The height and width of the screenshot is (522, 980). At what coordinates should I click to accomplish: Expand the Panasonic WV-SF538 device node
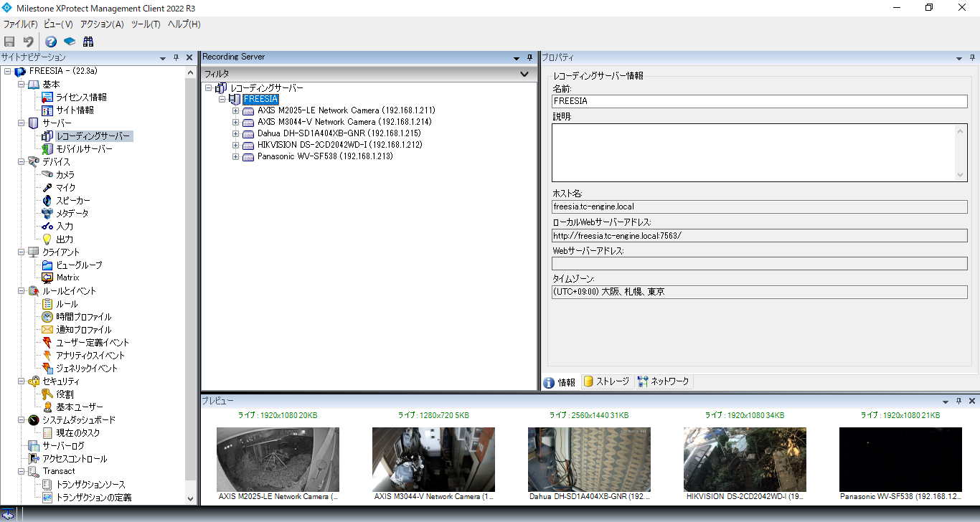point(235,156)
